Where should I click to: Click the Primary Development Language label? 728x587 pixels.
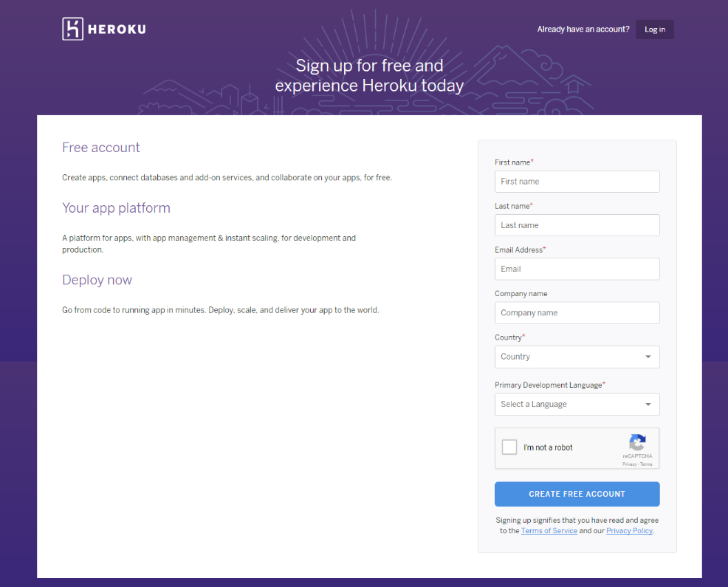click(550, 385)
